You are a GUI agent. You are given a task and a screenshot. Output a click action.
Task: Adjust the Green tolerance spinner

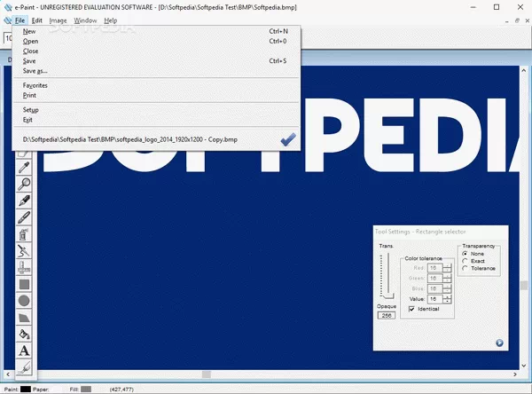(447, 279)
